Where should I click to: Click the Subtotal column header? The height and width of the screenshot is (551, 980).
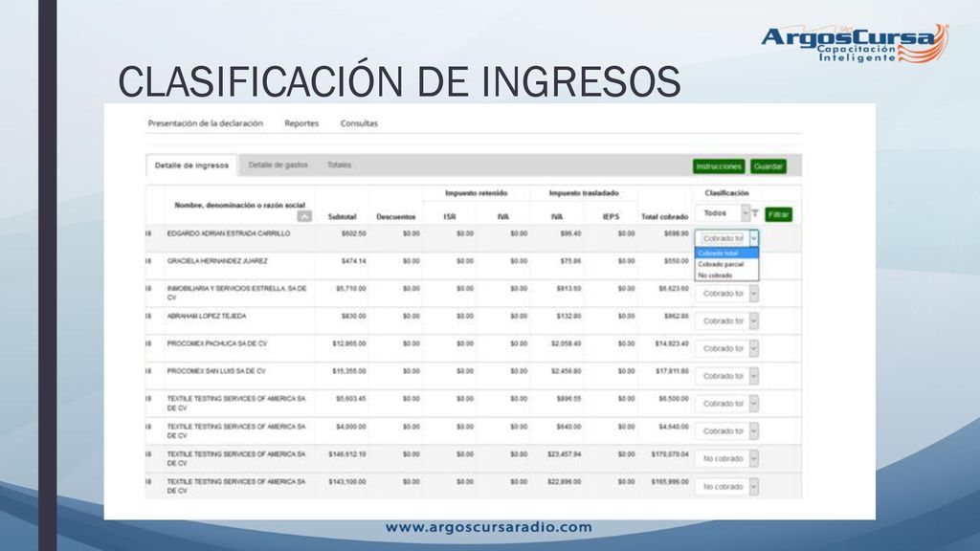[x=342, y=217]
